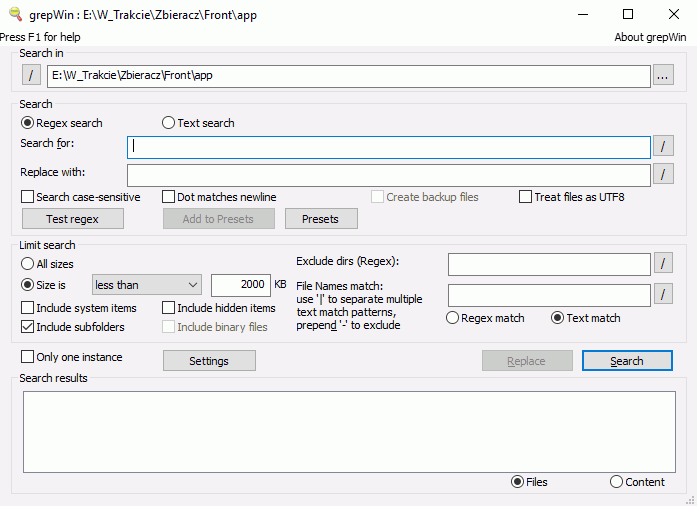Open About grepWin
Viewport: 697px width, 506px height.
coord(651,37)
